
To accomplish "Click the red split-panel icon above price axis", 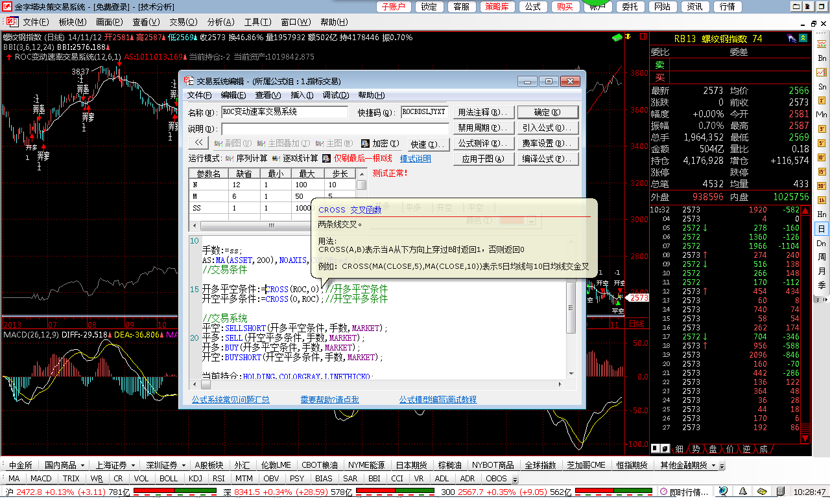I will click(627, 38).
